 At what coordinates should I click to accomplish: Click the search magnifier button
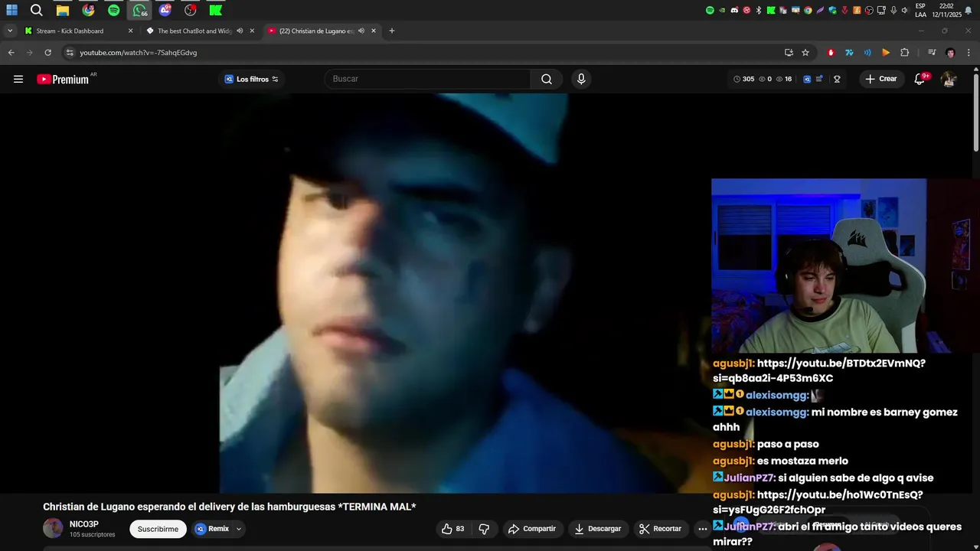[x=547, y=79]
